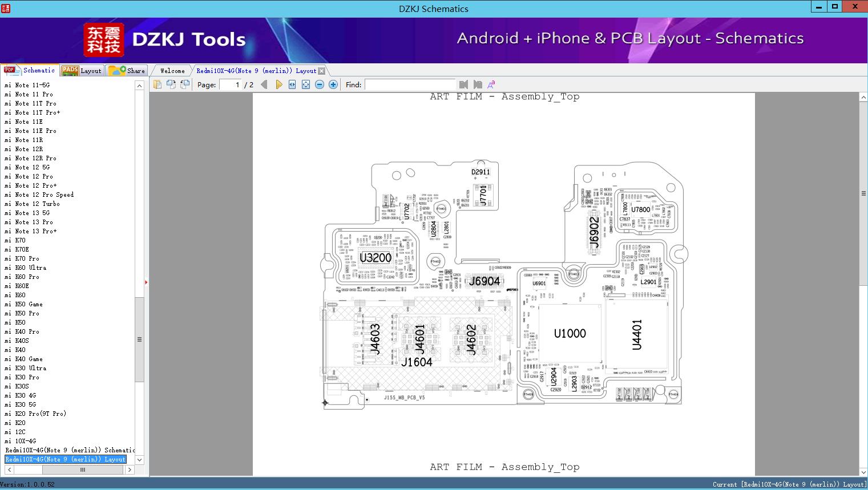Open 'Redmi10X-4G(Note 9 (merlin)) Schematic' list entry
This screenshot has width=868, height=490.
tap(70, 450)
